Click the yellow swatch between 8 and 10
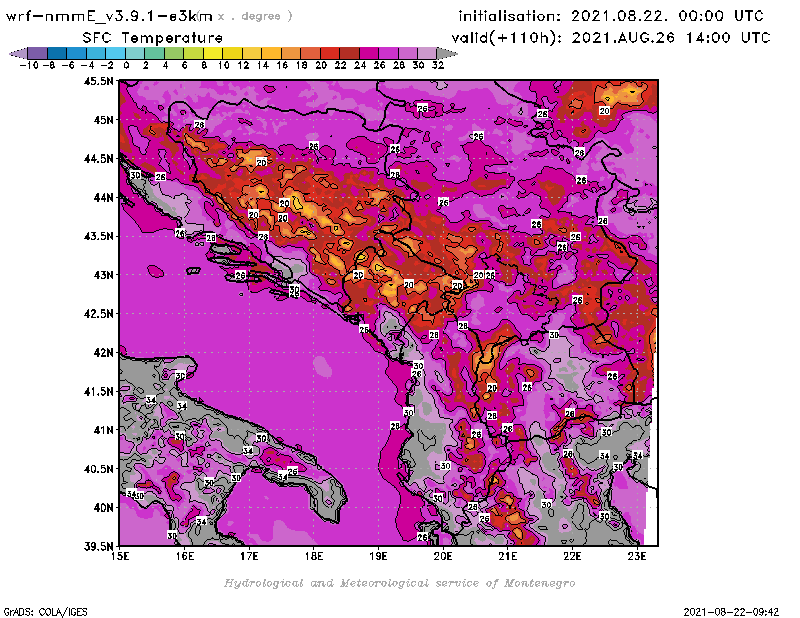800x618 pixels. 212,53
